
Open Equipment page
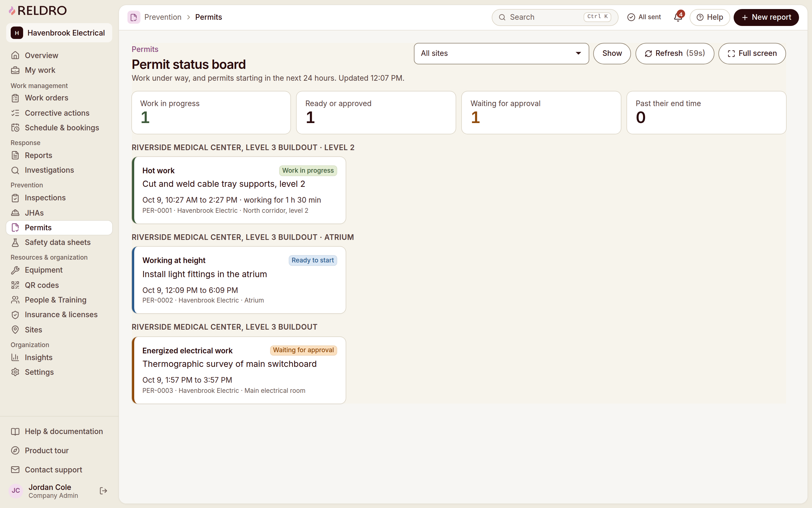[x=59, y=270]
